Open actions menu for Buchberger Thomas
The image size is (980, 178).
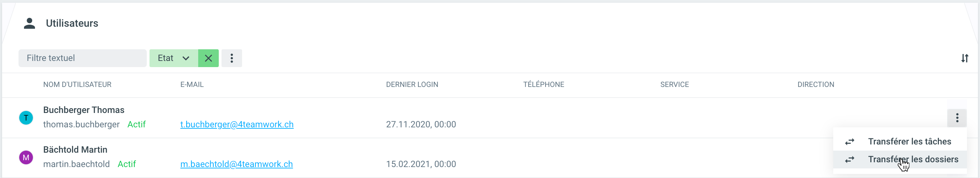[957, 118]
